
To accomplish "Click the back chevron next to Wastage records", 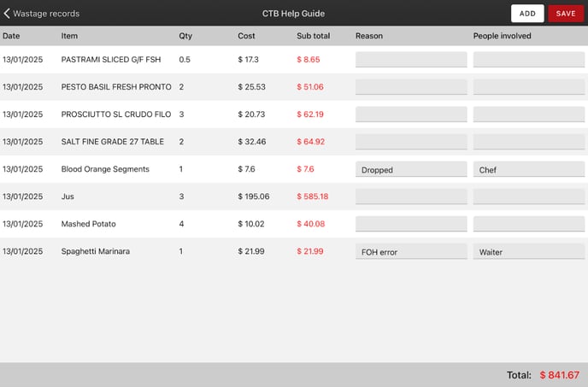I will (8, 14).
